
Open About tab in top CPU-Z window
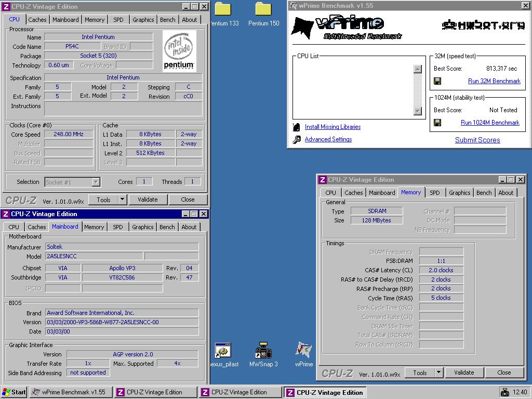[189, 20]
